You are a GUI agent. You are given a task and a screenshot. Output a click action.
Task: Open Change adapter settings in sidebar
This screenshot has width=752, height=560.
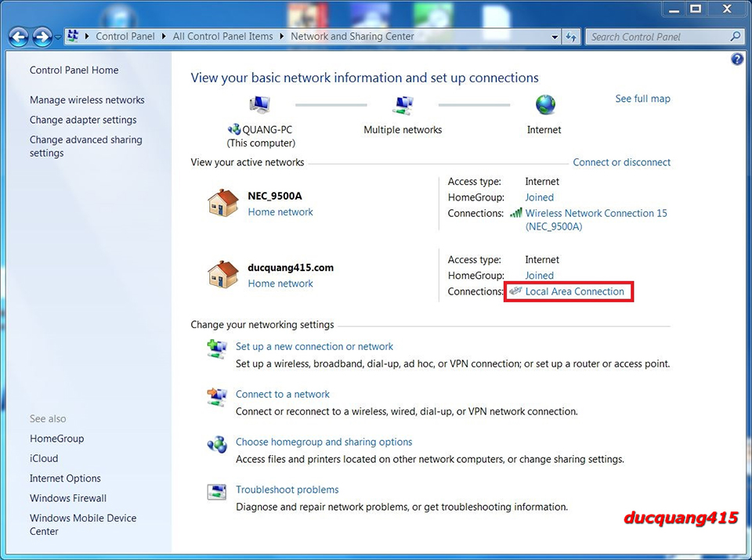(x=83, y=120)
